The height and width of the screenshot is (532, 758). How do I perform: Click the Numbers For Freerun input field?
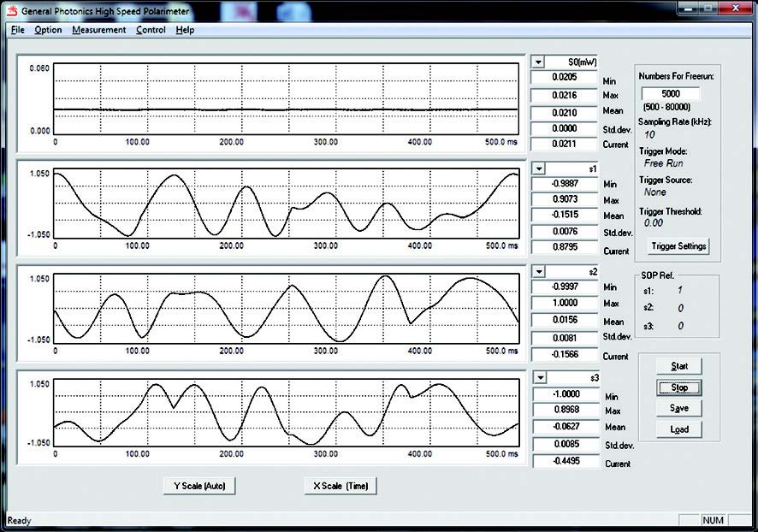coord(671,94)
